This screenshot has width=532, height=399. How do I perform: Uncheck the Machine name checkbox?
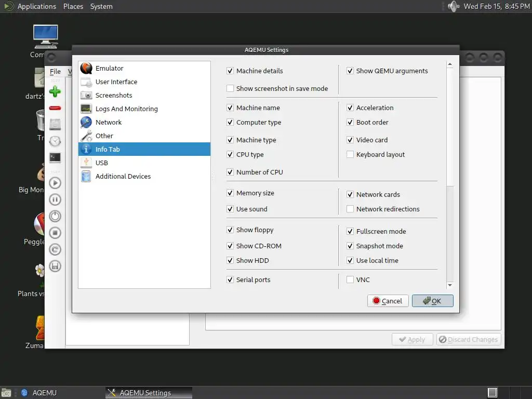coord(230,108)
